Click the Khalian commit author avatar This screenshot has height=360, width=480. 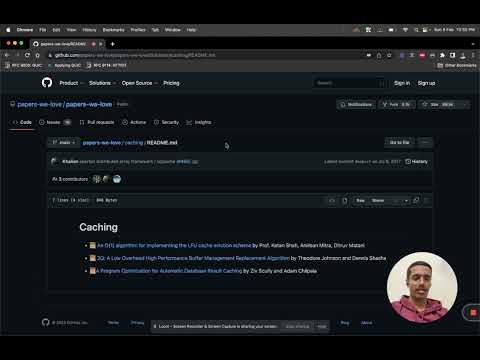54,161
